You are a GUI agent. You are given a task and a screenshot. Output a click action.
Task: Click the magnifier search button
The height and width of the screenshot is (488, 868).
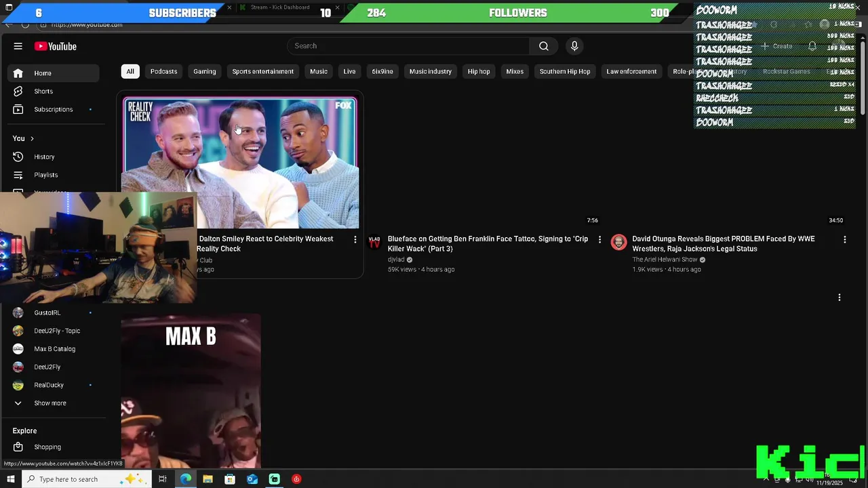pyautogui.click(x=544, y=46)
